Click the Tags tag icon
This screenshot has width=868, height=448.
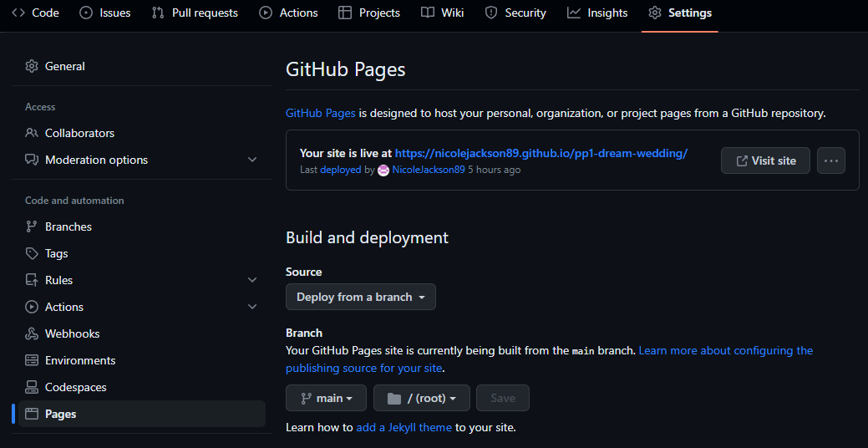32,253
